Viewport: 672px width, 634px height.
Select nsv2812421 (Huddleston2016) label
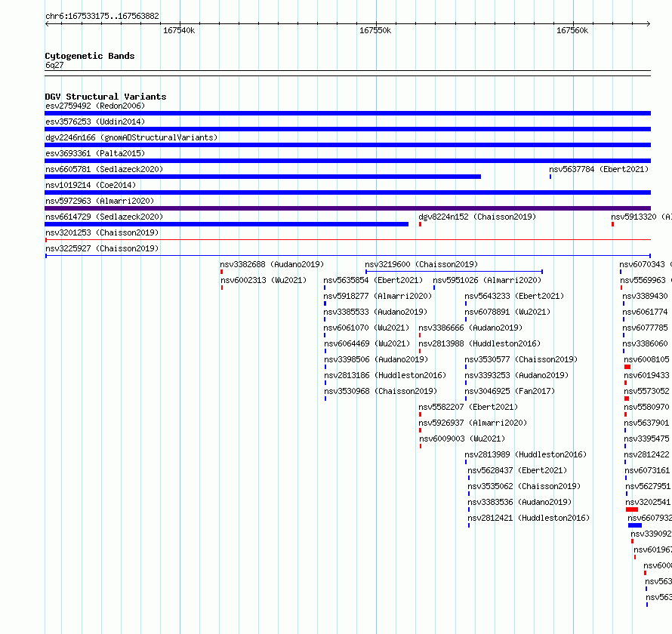(529, 518)
